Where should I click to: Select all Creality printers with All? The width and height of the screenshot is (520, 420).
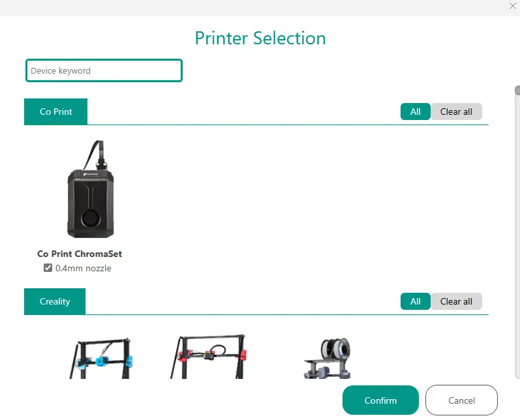(x=415, y=301)
